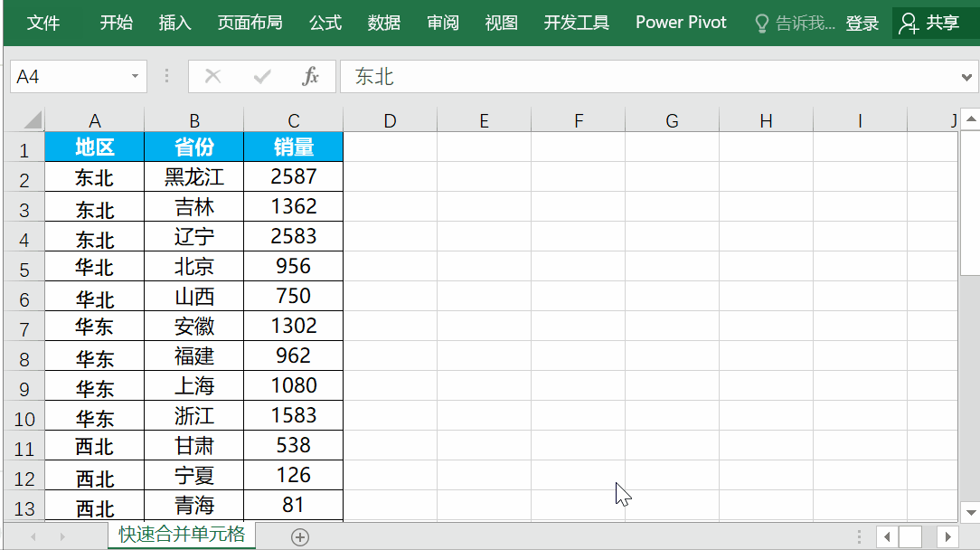Select column G header
Viewport: 980px width, 550px height.
(672, 120)
